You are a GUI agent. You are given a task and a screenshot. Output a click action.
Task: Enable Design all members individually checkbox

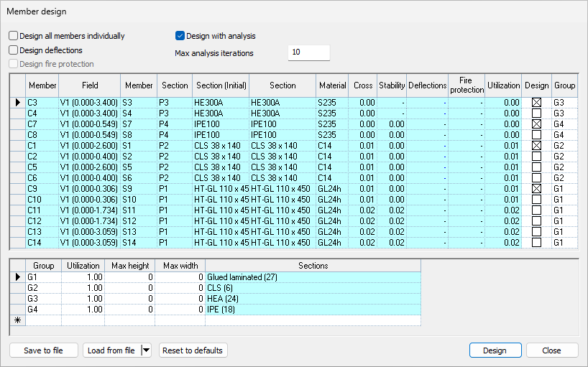pos(13,36)
